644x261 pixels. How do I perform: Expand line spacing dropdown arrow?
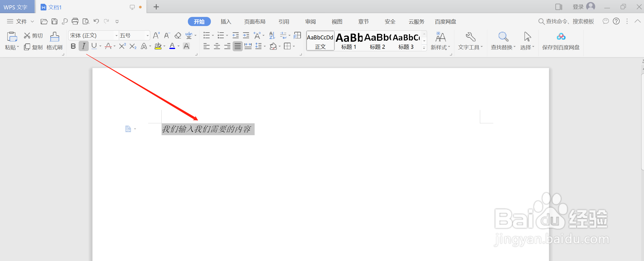point(265,46)
